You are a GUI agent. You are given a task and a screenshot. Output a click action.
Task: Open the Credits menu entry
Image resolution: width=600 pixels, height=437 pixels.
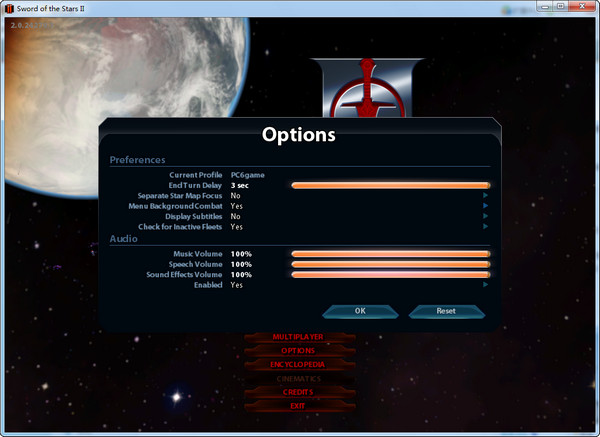click(298, 392)
